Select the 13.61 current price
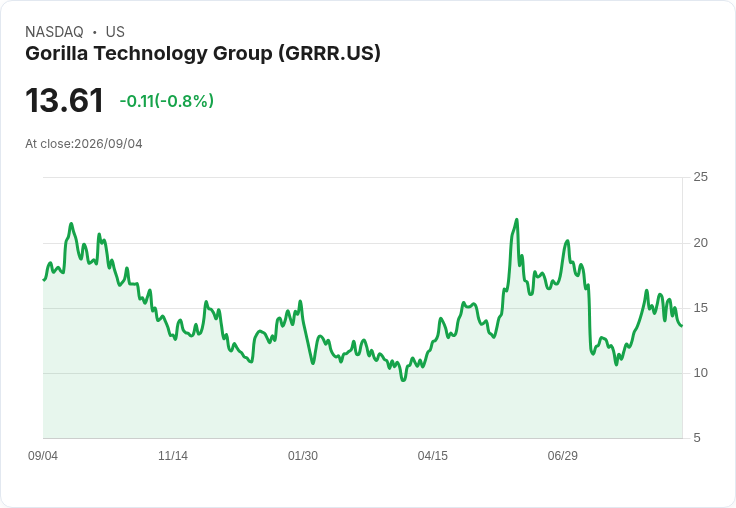This screenshot has height=508, width=736. pyautogui.click(x=64, y=100)
